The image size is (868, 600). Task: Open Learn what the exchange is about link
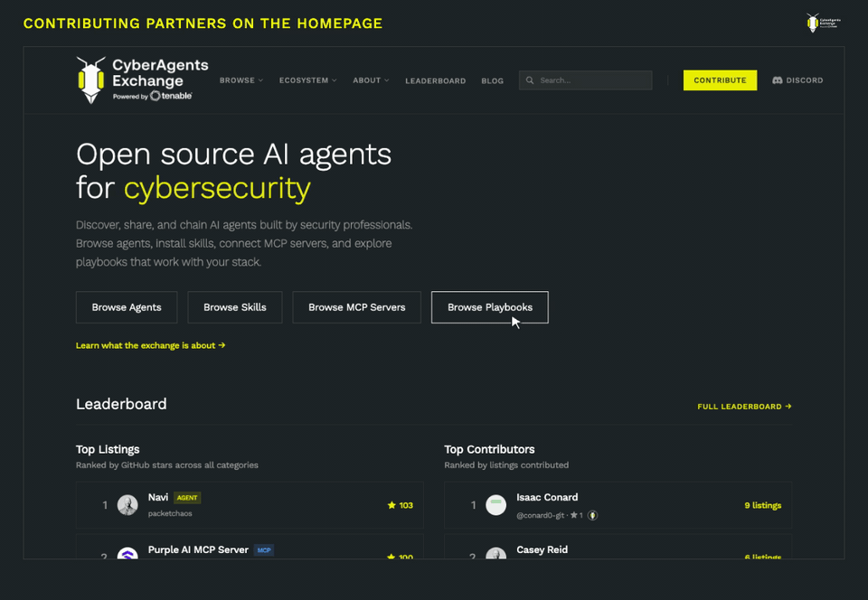pos(151,345)
